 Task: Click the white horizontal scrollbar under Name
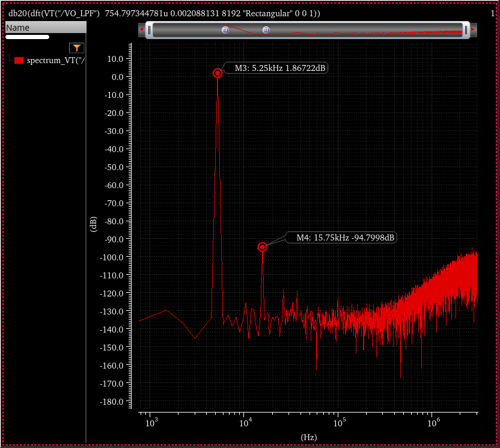[28, 37]
